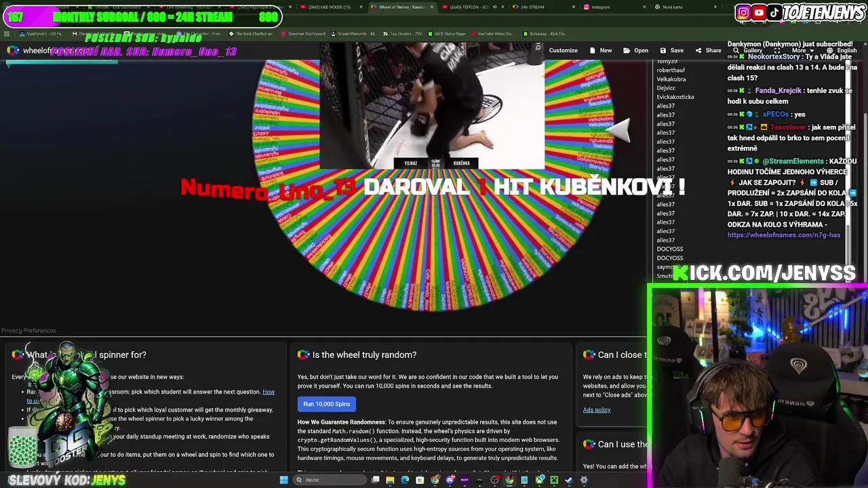
Task: Open Top Emotes 7TV bookmark
Action: tap(403, 33)
